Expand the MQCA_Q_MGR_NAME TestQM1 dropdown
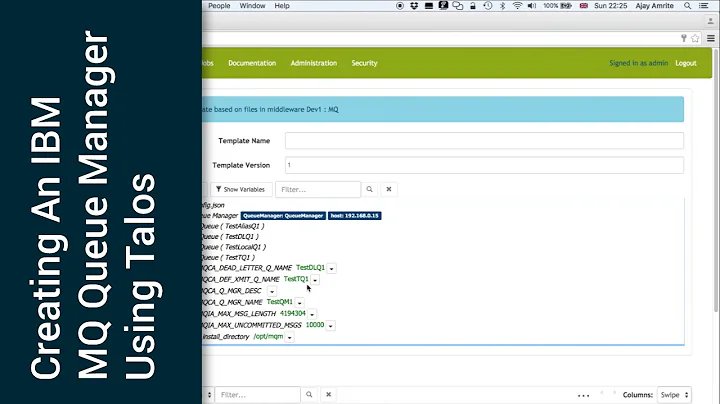The image size is (720, 404). pyautogui.click(x=299, y=303)
